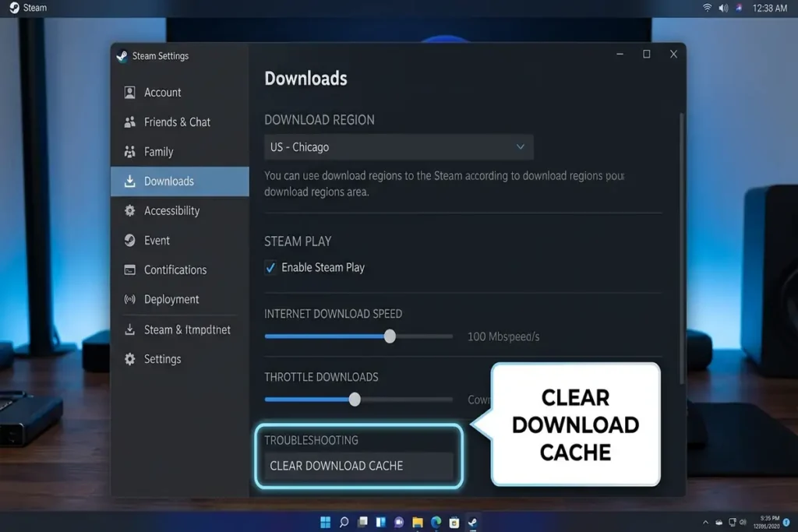Open Widgets on the taskbar
The height and width of the screenshot is (532, 798).
click(380, 522)
